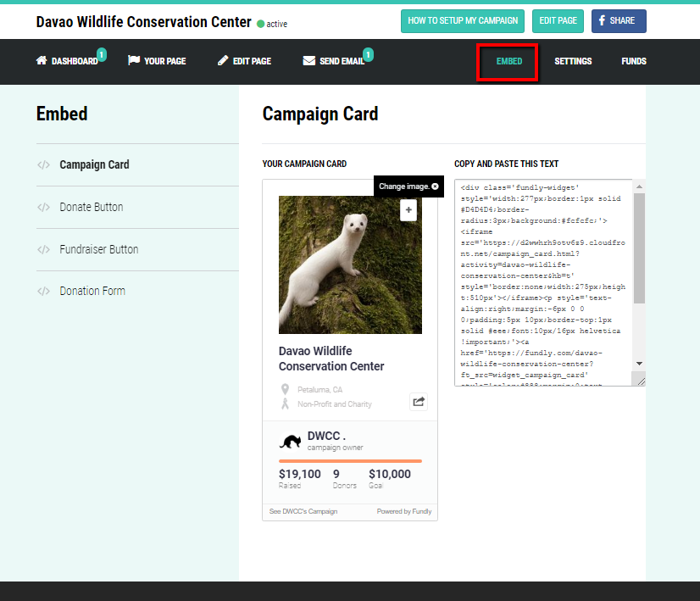Click the code icon beside Campaign Card
The height and width of the screenshot is (601, 700).
44,165
